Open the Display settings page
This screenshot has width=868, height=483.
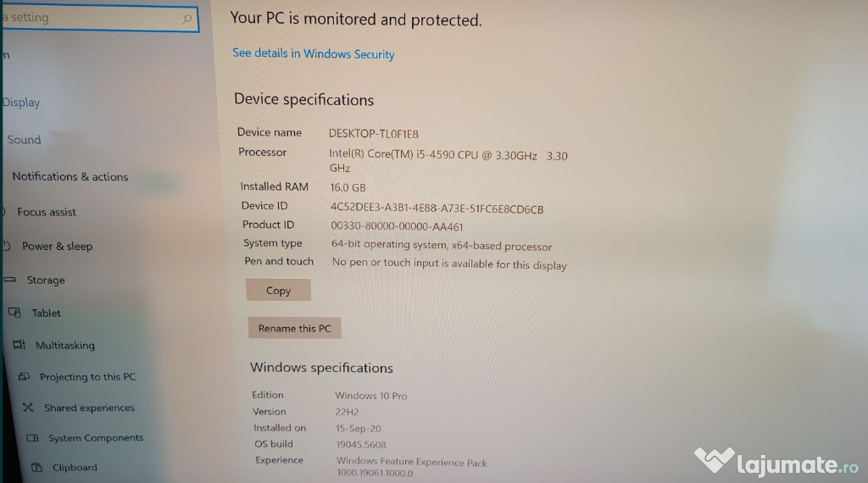[21, 103]
